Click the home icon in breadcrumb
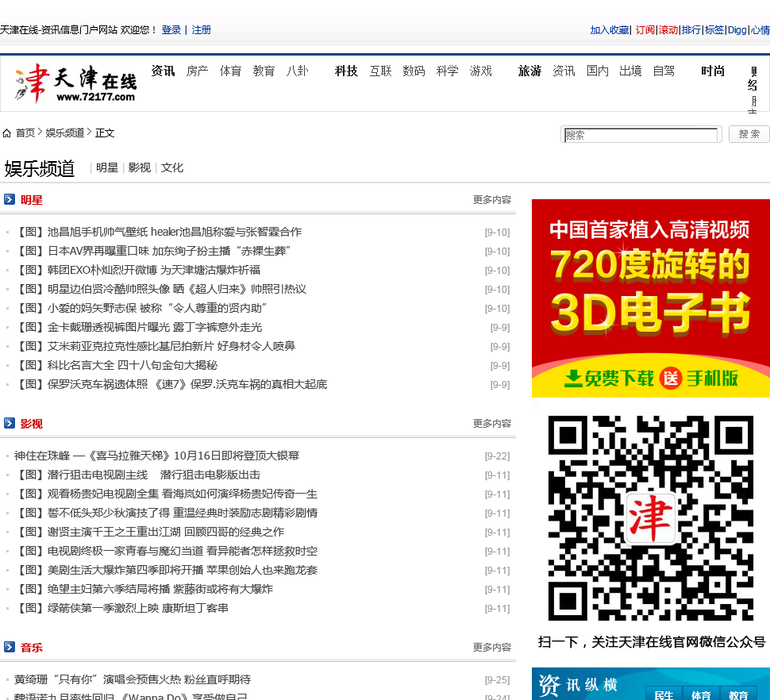The width and height of the screenshot is (770, 700). point(6,133)
